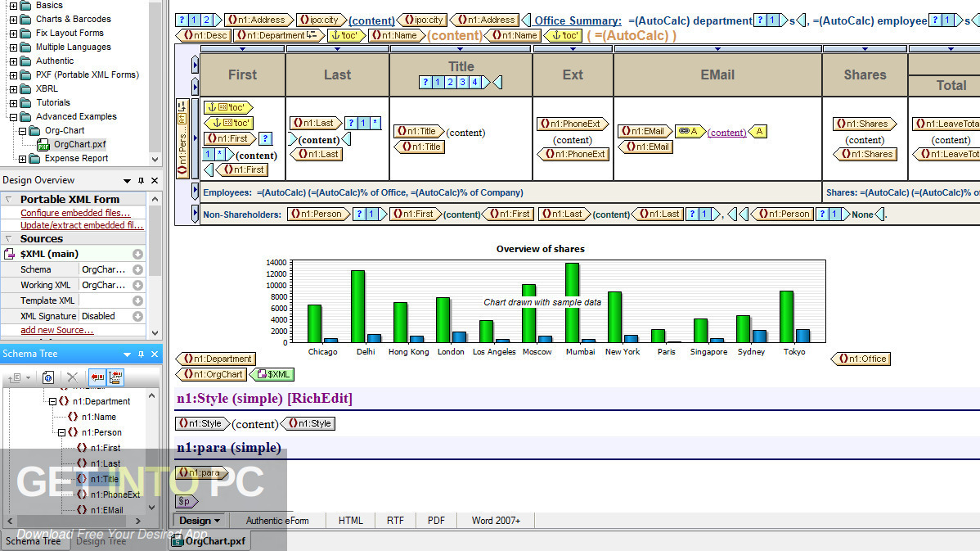Viewport: 980px width, 551px height.
Task: Click the n1:para opening tag
Action: (x=203, y=473)
